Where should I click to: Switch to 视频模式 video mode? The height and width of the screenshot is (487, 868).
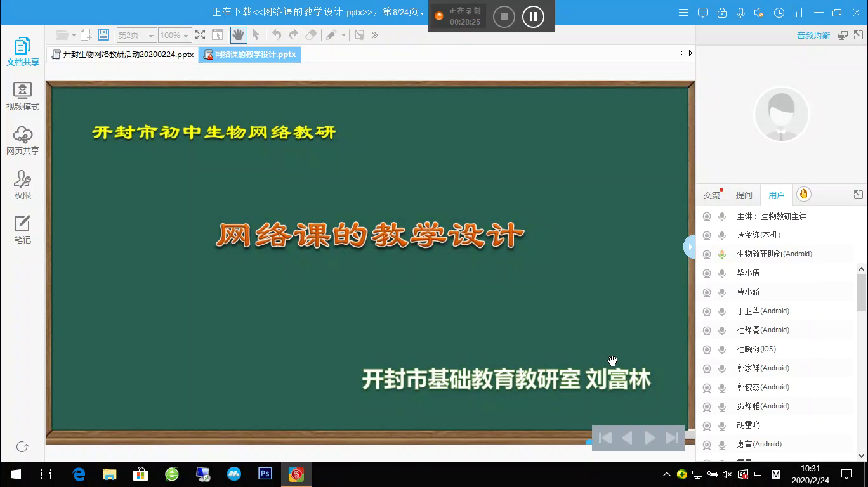coord(23,96)
